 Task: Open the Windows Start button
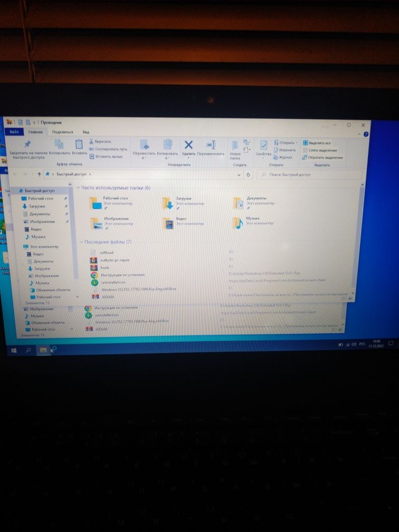(14, 350)
